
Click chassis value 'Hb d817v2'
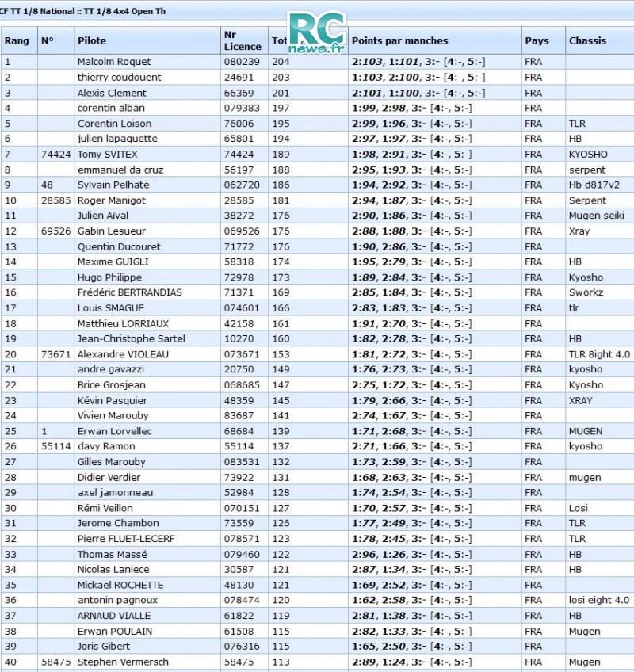pyautogui.click(x=594, y=185)
